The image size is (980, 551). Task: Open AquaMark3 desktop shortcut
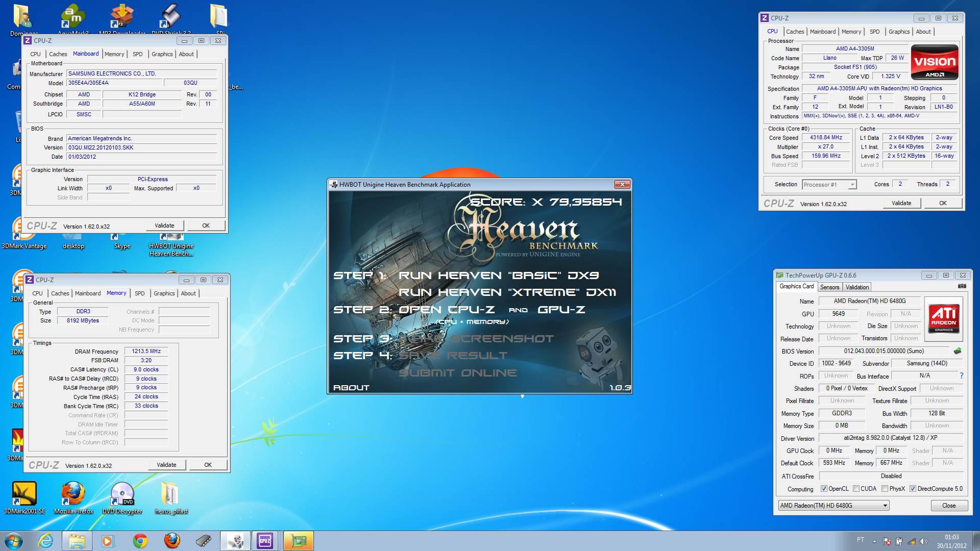coord(73,19)
